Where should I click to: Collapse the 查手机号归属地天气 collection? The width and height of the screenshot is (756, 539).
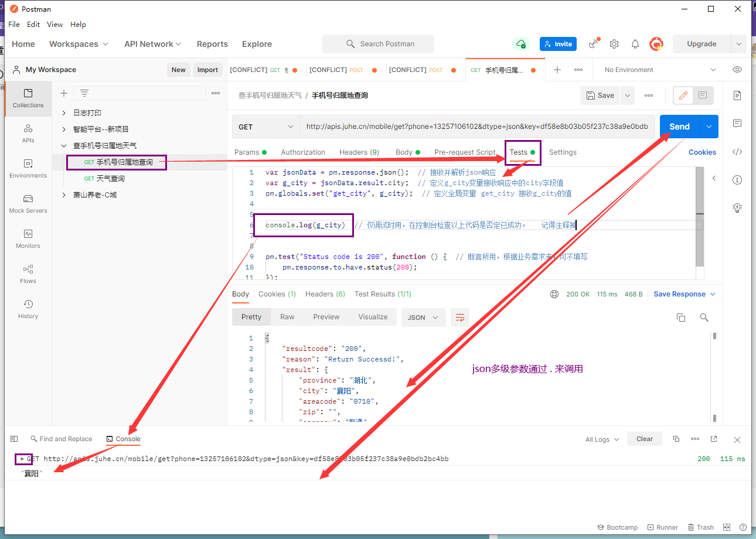[64, 145]
